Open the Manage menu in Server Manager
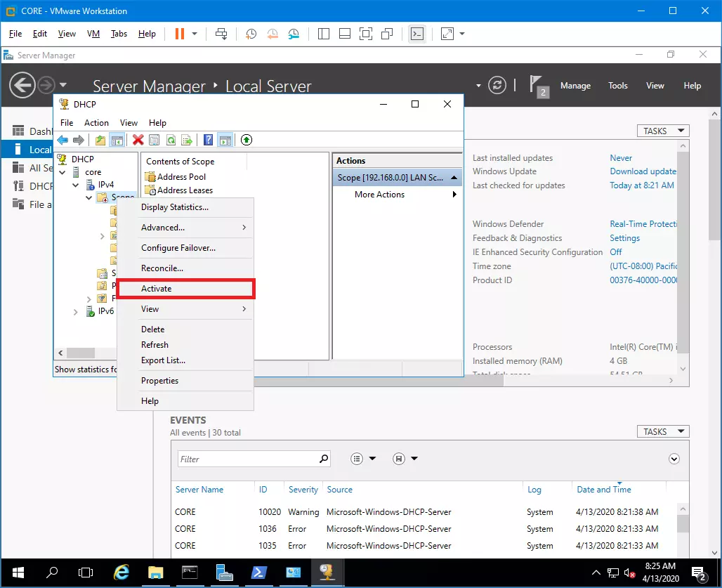Screen dimensions: 722x588 coord(576,86)
